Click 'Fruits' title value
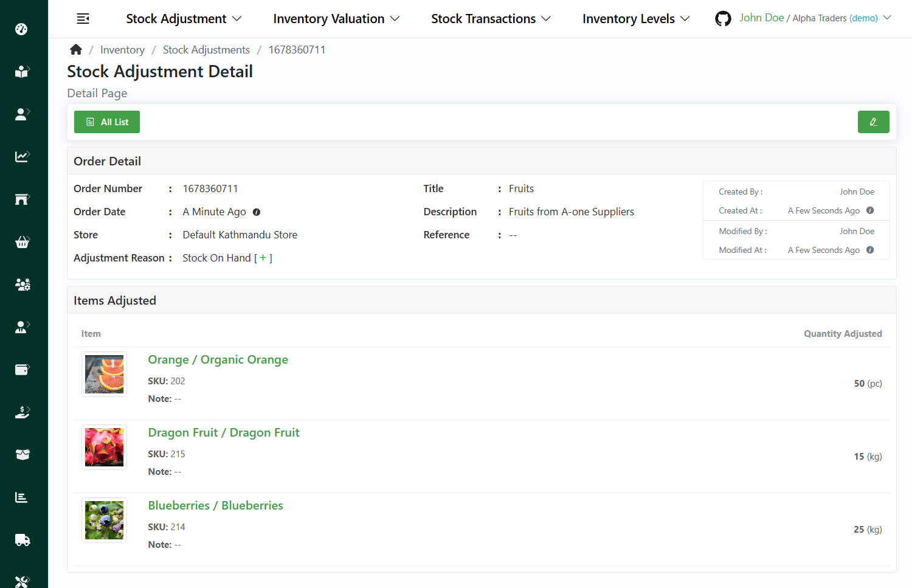The height and width of the screenshot is (588, 912). coord(521,189)
